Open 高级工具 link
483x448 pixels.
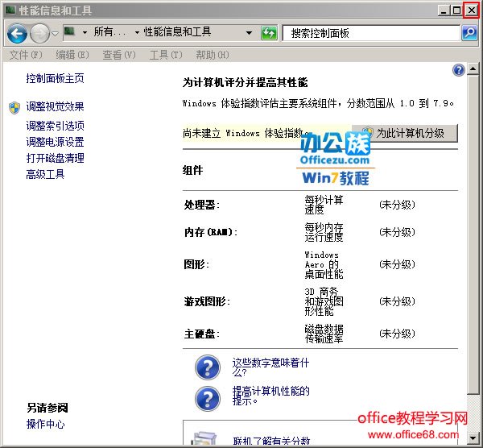pos(45,175)
